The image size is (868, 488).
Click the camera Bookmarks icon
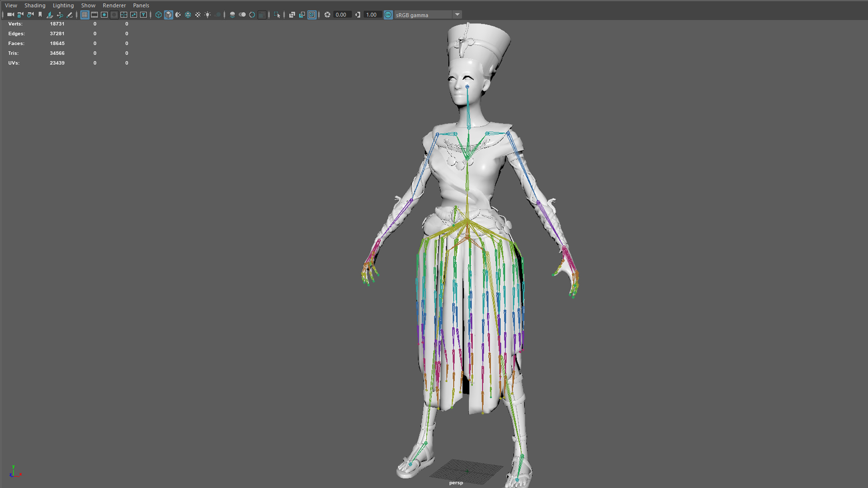pyautogui.click(x=40, y=15)
